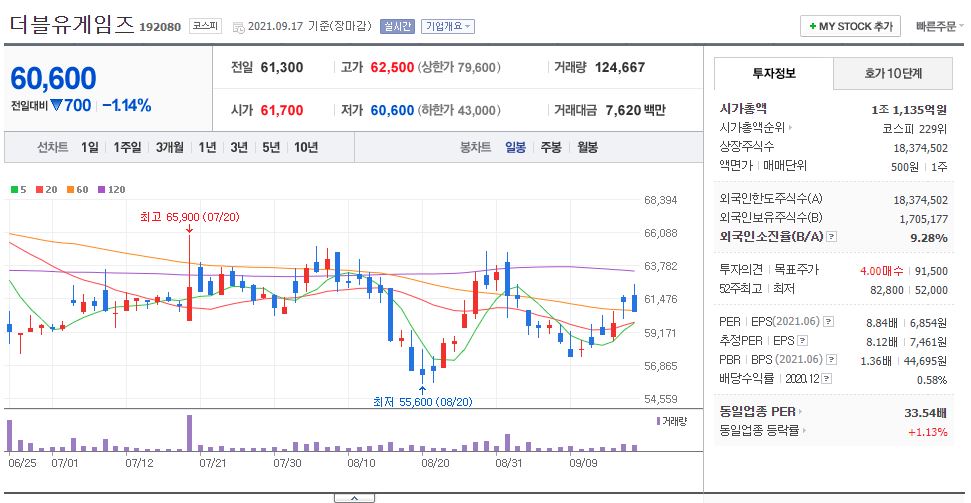This screenshot has width=971, height=503.
Task: Click the calendar icon beside 2021.09.17
Action: [238, 27]
